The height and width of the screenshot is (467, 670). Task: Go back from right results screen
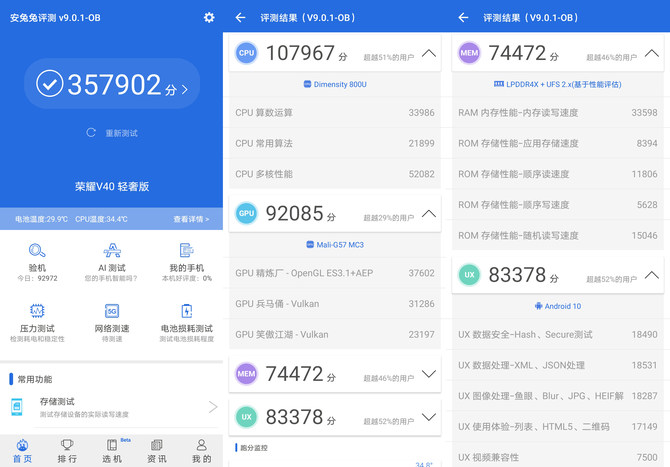coord(463,18)
